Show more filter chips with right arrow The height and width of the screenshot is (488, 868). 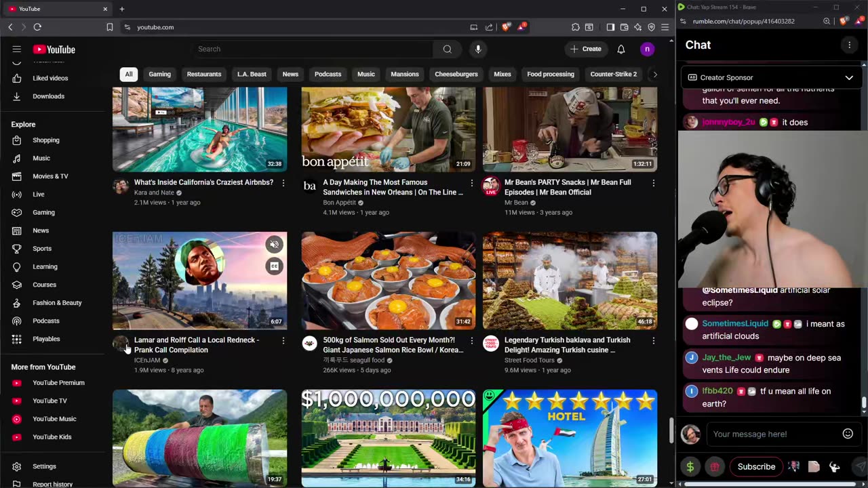(x=654, y=74)
